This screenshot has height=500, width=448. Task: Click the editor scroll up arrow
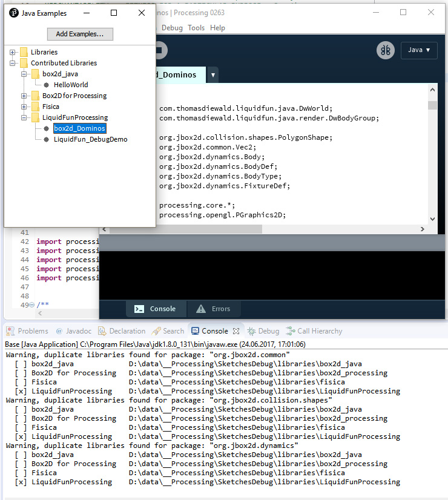point(432,90)
